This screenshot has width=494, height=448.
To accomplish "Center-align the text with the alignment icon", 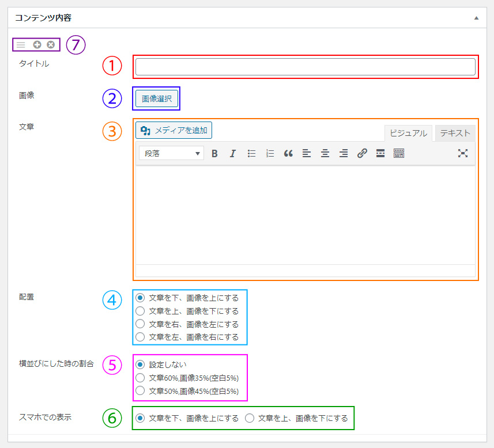I will coord(325,153).
